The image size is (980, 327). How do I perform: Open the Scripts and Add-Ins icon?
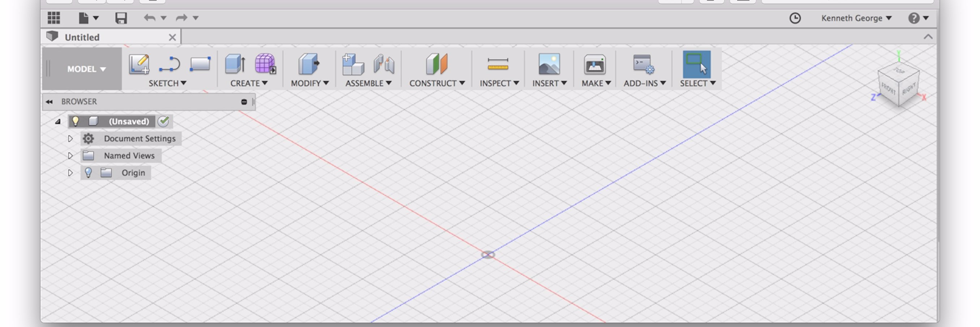[643, 64]
